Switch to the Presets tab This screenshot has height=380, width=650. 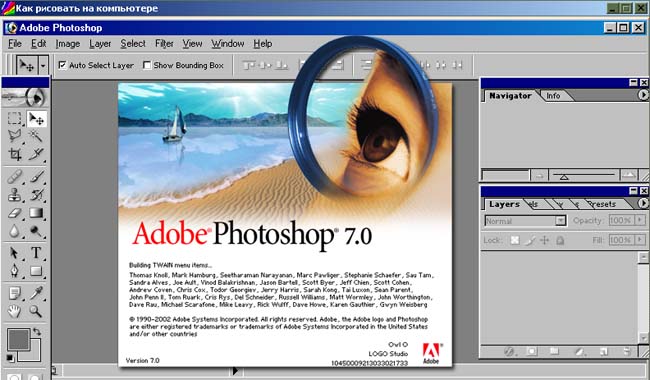(x=603, y=204)
